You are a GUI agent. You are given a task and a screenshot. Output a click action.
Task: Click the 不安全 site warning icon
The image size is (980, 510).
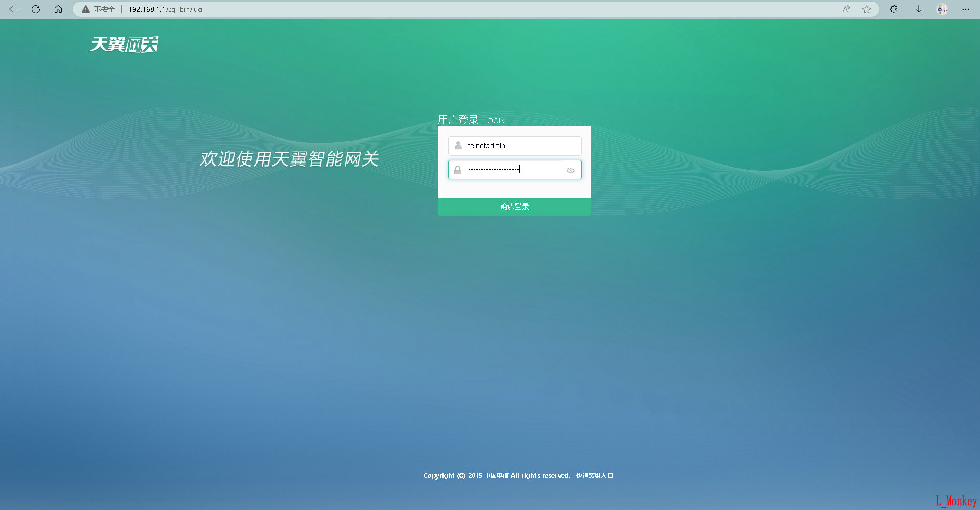tap(86, 9)
